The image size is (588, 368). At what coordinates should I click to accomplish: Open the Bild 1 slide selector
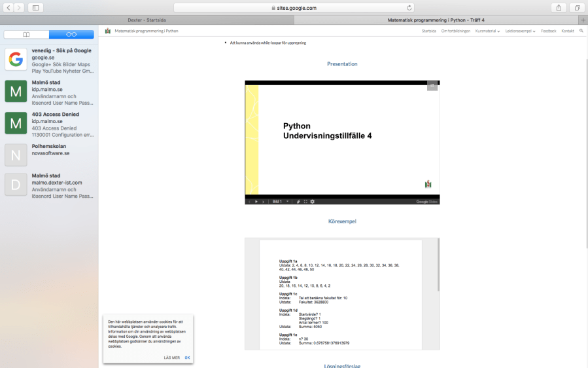tap(280, 201)
